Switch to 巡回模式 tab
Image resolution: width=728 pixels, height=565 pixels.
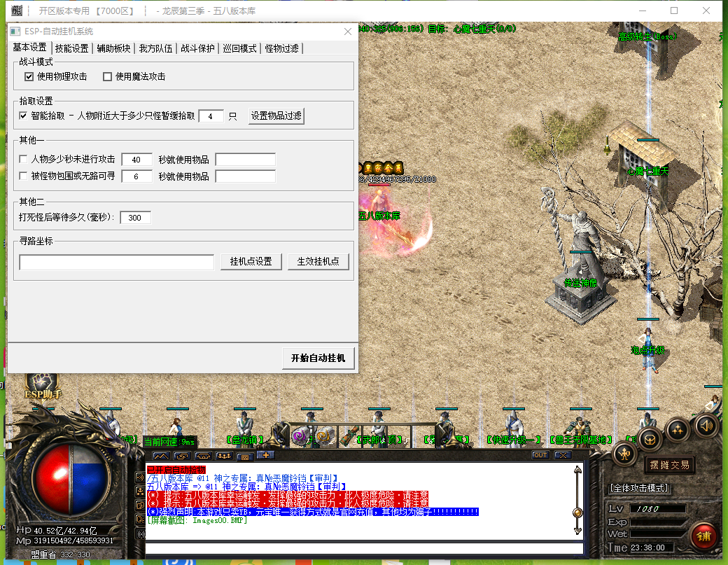(239, 48)
